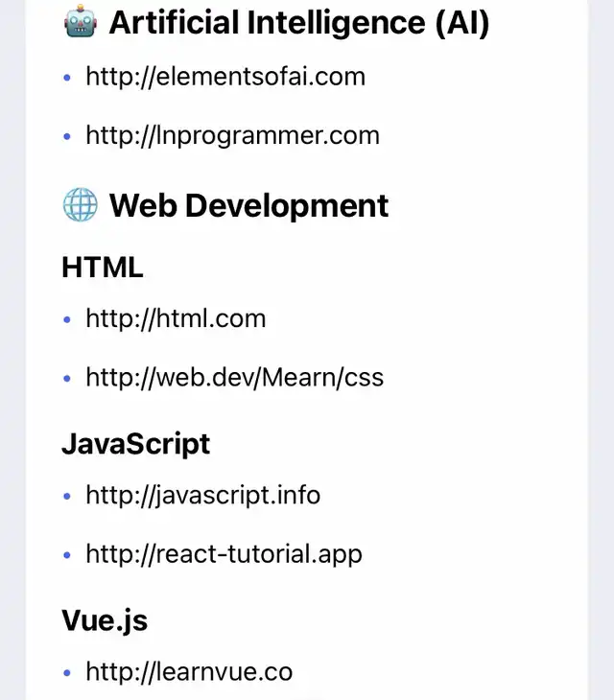Select the JavaScript subheading
The image size is (614, 700).
(x=135, y=444)
